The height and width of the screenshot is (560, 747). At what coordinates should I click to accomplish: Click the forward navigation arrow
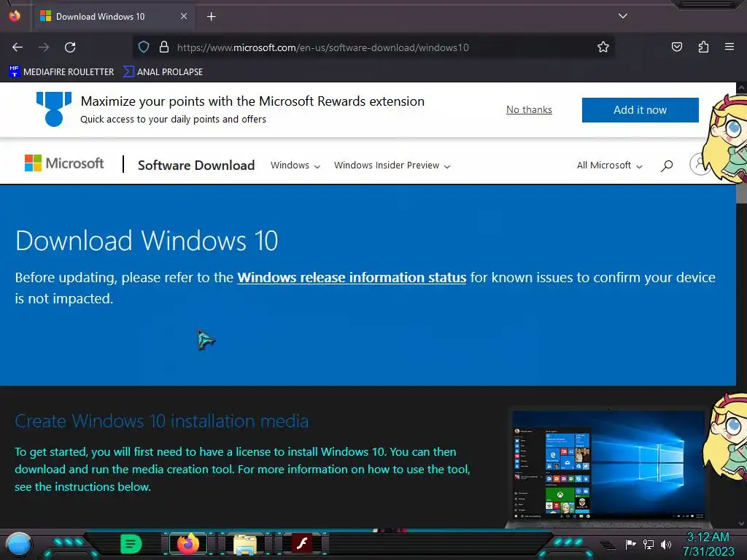pyautogui.click(x=44, y=47)
